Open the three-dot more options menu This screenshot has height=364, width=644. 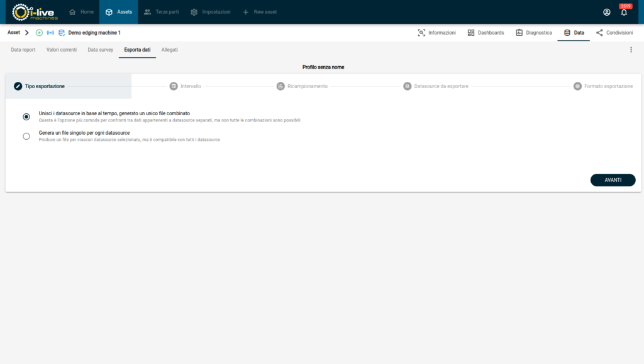631,50
